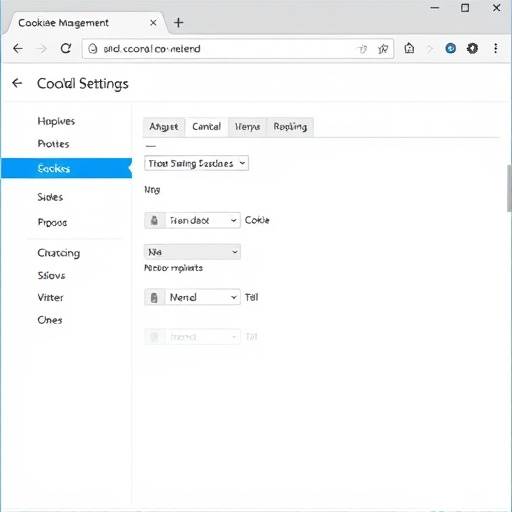The height and width of the screenshot is (512, 512).
Task: Open Sfiovs in the sidebar
Action: (x=51, y=275)
